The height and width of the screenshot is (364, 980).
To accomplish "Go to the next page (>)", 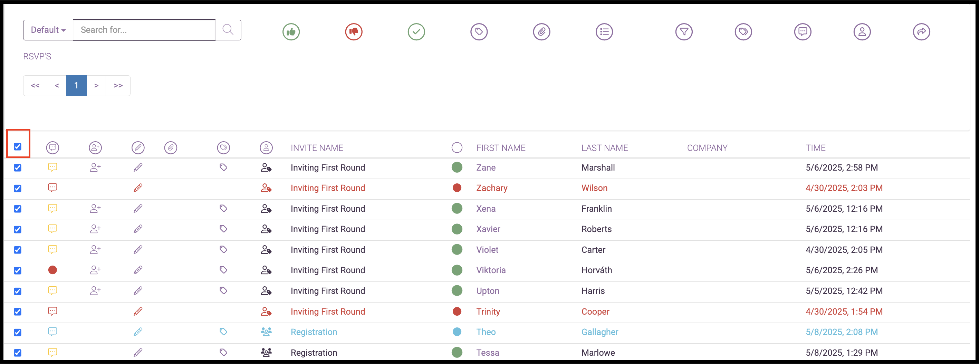I will tap(96, 86).
